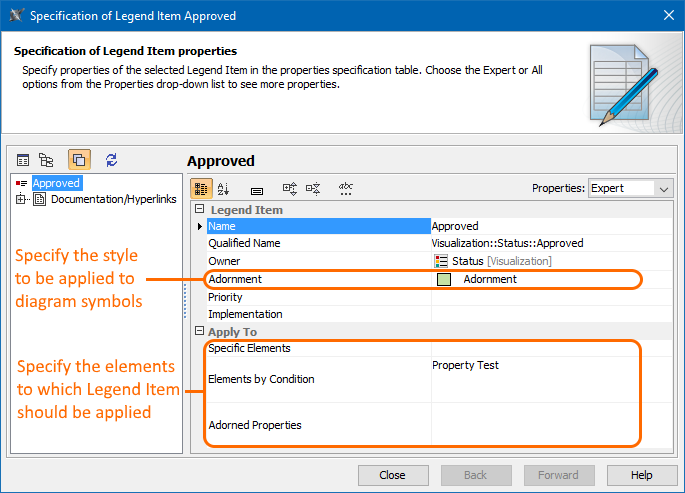Image resolution: width=685 pixels, height=493 pixels.
Task: Expand the Documentation/Hyperlinks tree node
Action: click(x=21, y=199)
